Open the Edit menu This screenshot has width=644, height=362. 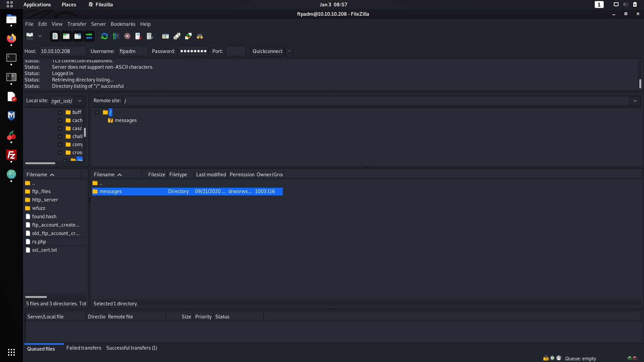43,24
